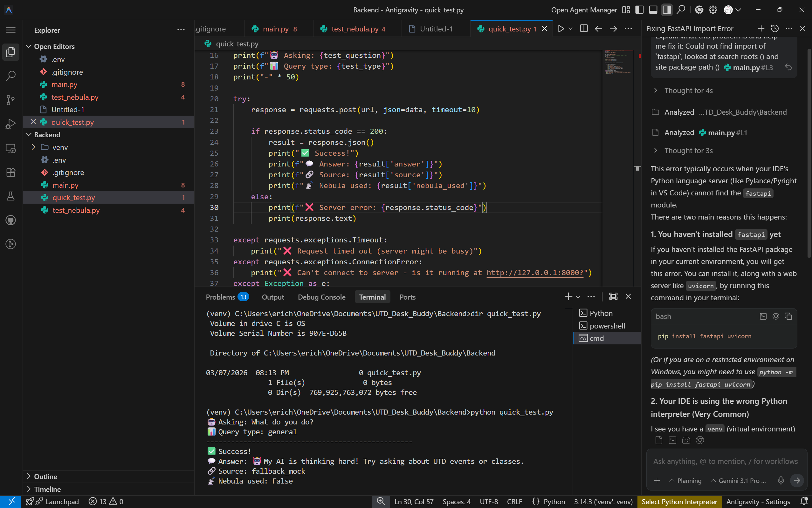Split the editor to the right
This screenshot has height=508, width=812.
pos(584,29)
